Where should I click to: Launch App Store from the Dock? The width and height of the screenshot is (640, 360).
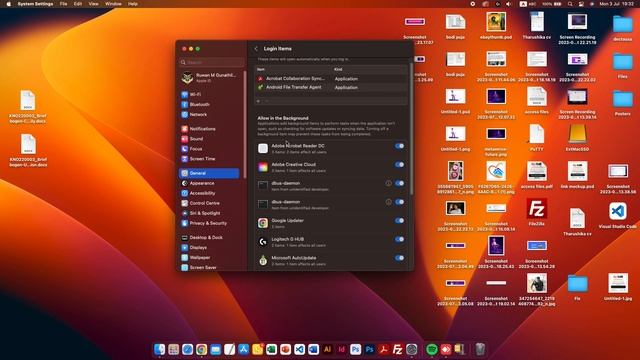coord(244,349)
